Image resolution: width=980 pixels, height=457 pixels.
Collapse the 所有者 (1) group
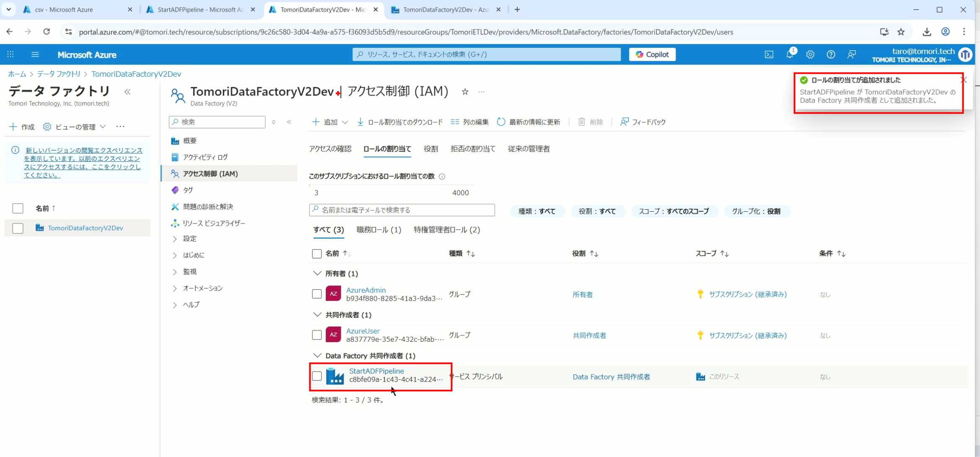tap(317, 273)
